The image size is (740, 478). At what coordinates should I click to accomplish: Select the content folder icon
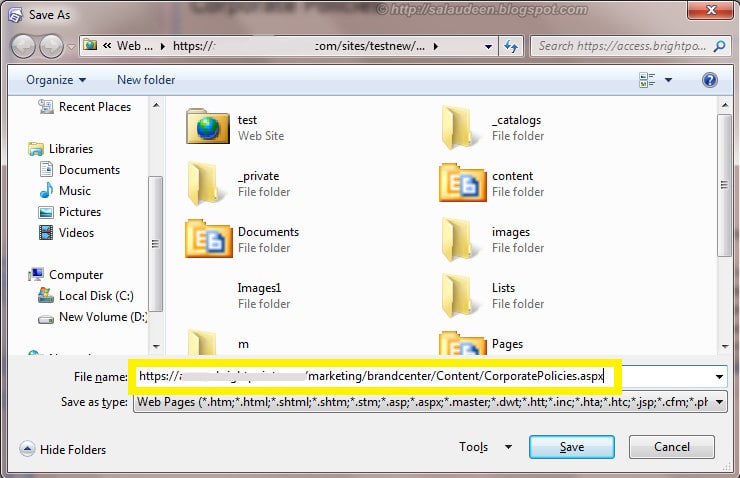[x=462, y=183]
